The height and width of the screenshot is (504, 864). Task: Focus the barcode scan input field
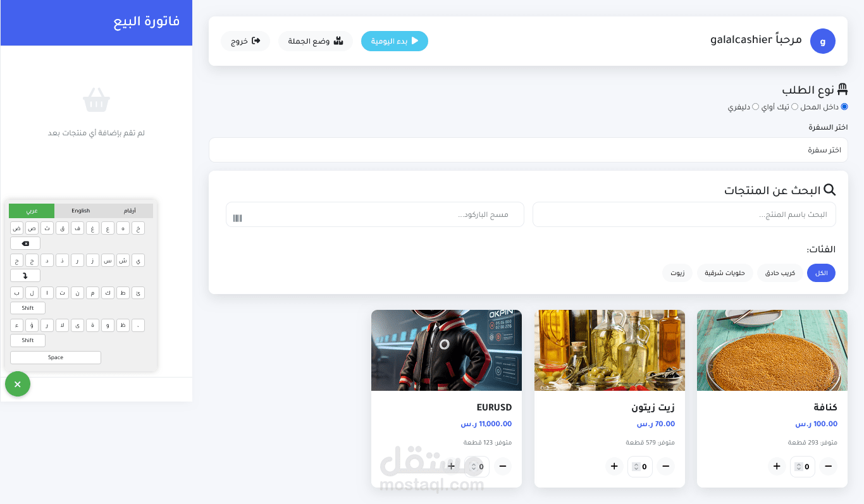pyautogui.click(x=375, y=214)
